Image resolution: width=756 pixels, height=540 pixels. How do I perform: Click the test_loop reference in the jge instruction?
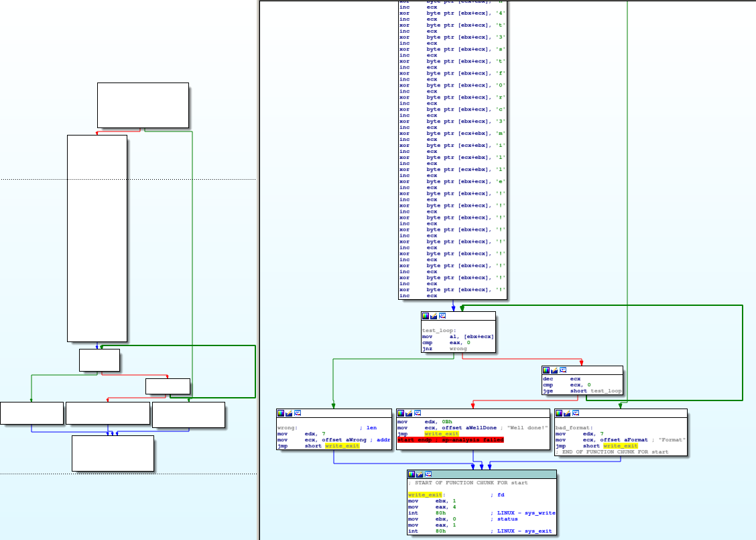coord(607,391)
